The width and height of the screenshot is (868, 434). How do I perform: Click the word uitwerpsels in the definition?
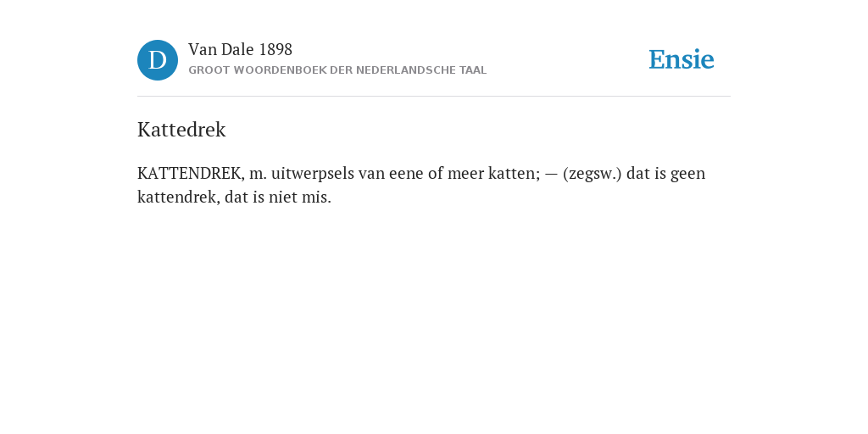point(313,173)
